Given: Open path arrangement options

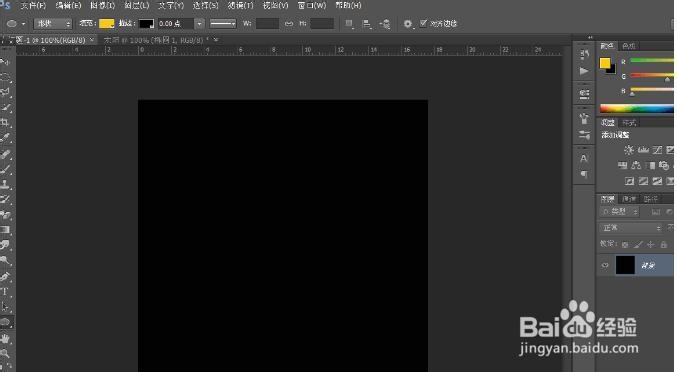Looking at the screenshot, I should [x=385, y=24].
